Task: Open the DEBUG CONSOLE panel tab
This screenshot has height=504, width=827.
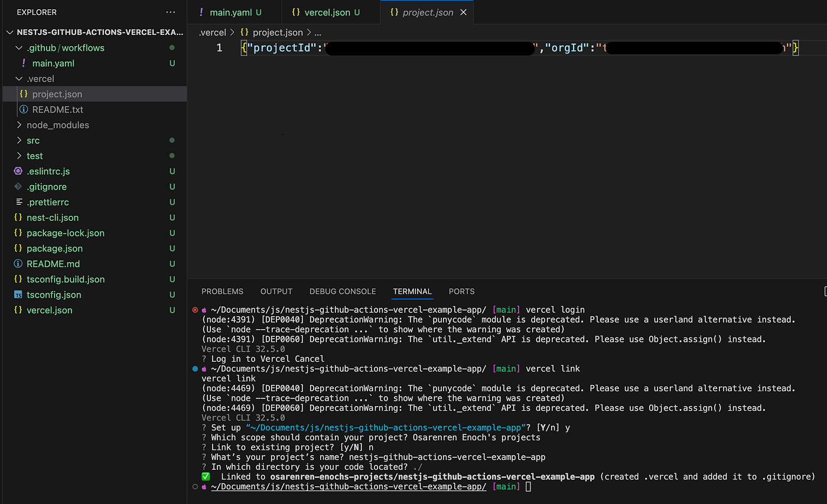Action: (343, 292)
